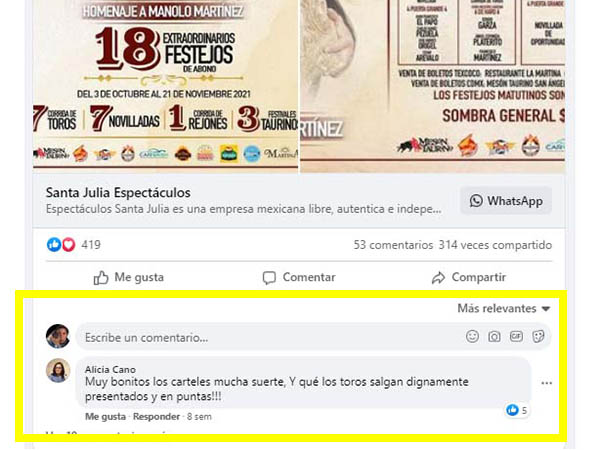
Task: Like the post with Me gusta button
Action: pyautogui.click(x=129, y=277)
